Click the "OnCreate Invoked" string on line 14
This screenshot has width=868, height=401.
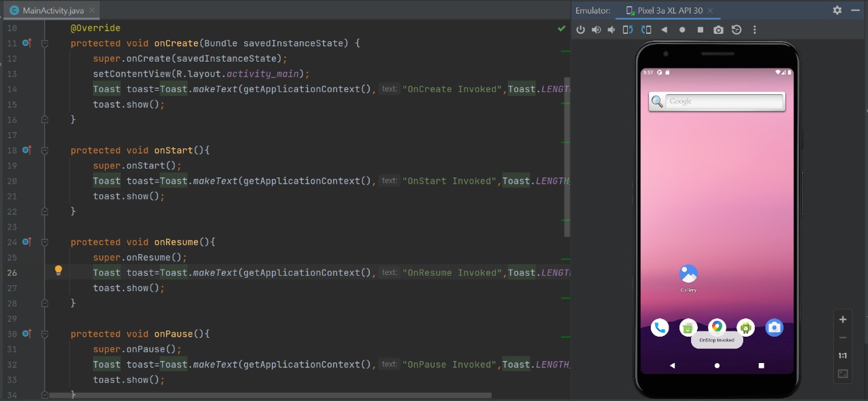click(x=453, y=89)
